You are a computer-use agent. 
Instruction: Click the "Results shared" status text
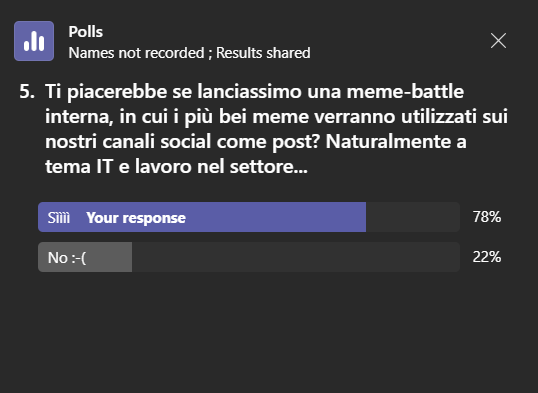click(x=263, y=53)
